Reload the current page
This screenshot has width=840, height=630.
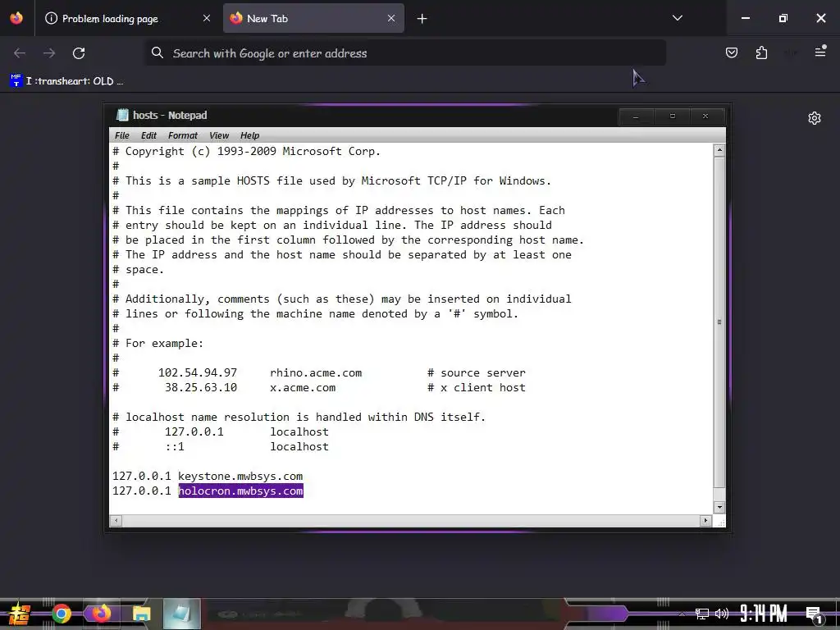tap(79, 53)
